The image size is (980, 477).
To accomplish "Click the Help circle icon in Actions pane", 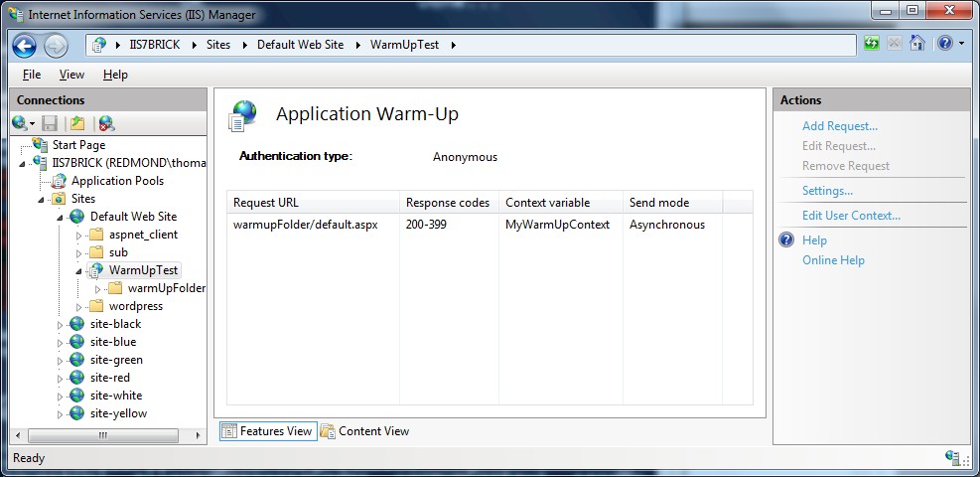I will (786, 240).
